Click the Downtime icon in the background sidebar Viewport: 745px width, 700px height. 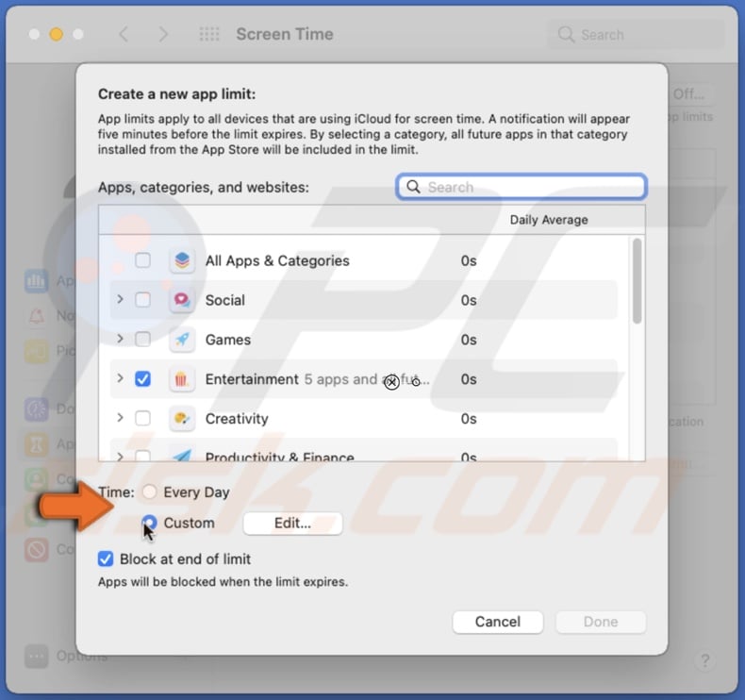37,408
